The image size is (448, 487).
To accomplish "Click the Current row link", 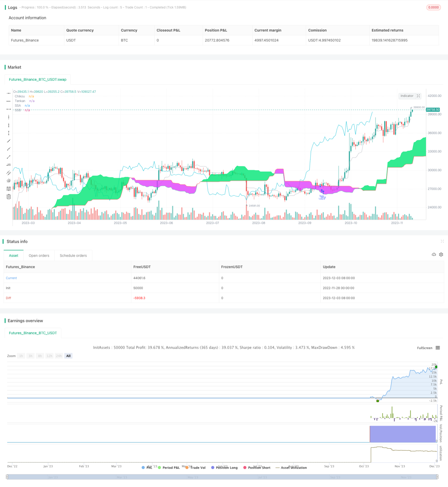I will 11,278.
